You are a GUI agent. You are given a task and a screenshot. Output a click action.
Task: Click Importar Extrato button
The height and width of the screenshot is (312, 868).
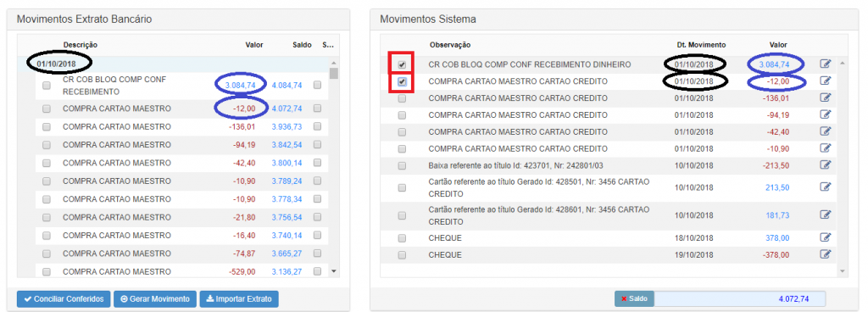[239, 298]
